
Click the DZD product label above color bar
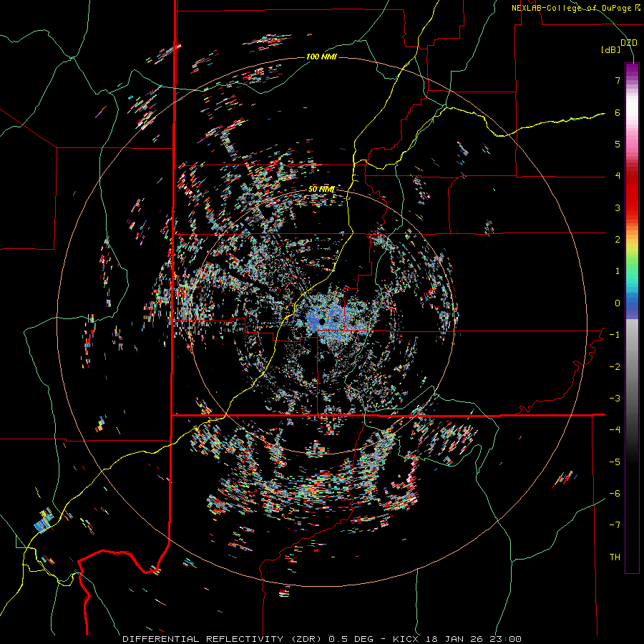pyautogui.click(x=628, y=43)
